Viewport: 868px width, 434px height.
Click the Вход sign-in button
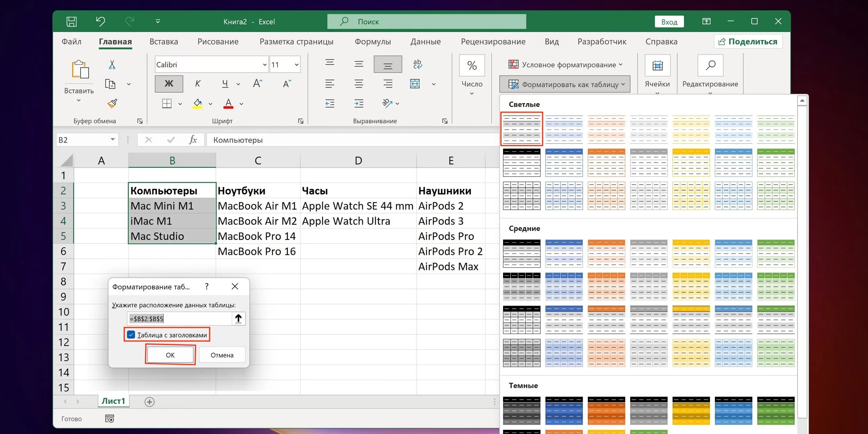tap(669, 22)
